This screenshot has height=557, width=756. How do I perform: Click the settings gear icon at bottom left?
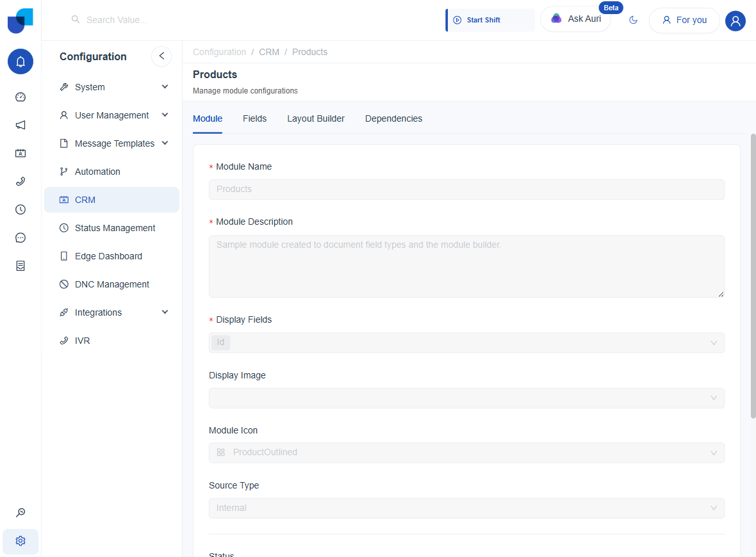[21, 541]
